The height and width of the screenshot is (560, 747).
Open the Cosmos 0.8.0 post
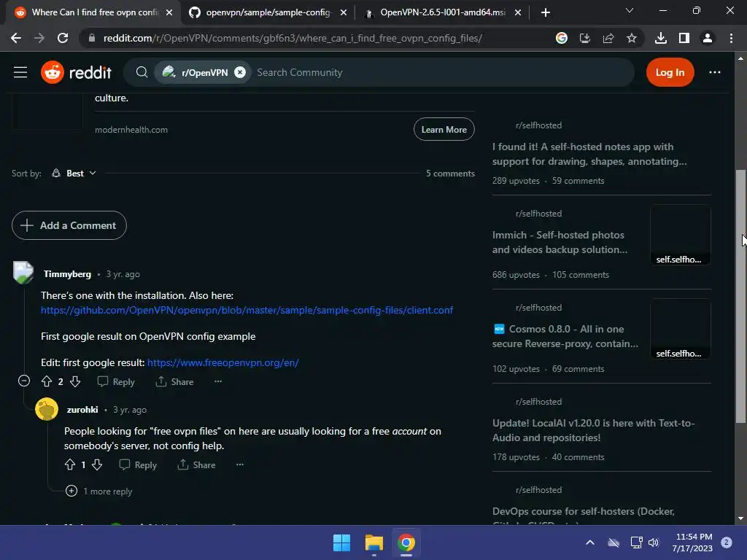click(x=565, y=336)
